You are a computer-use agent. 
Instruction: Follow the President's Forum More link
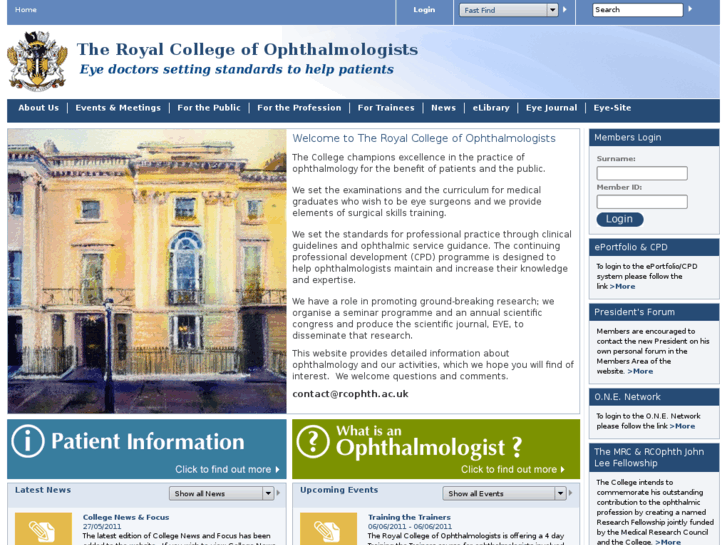(640, 371)
